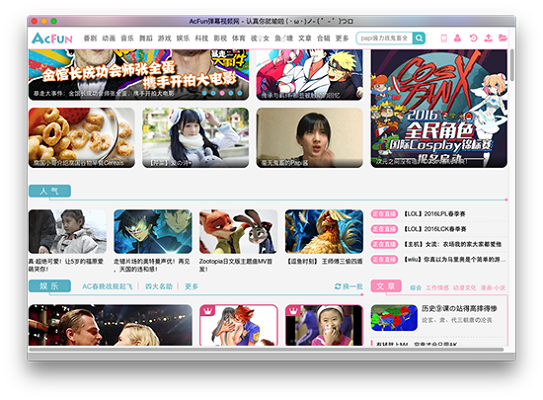Open 动画 in the navigation bar

[109, 38]
